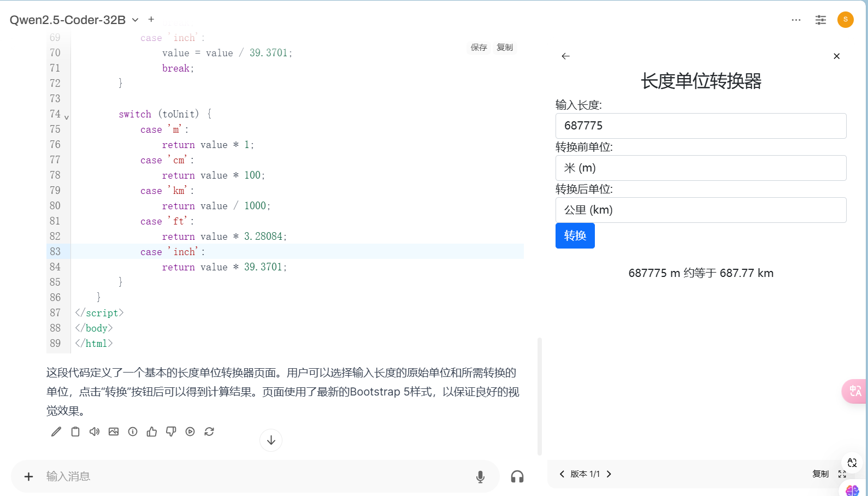The image size is (868, 496).
Task: Click the switch (toUnit) code line
Action: click(x=165, y=114)
